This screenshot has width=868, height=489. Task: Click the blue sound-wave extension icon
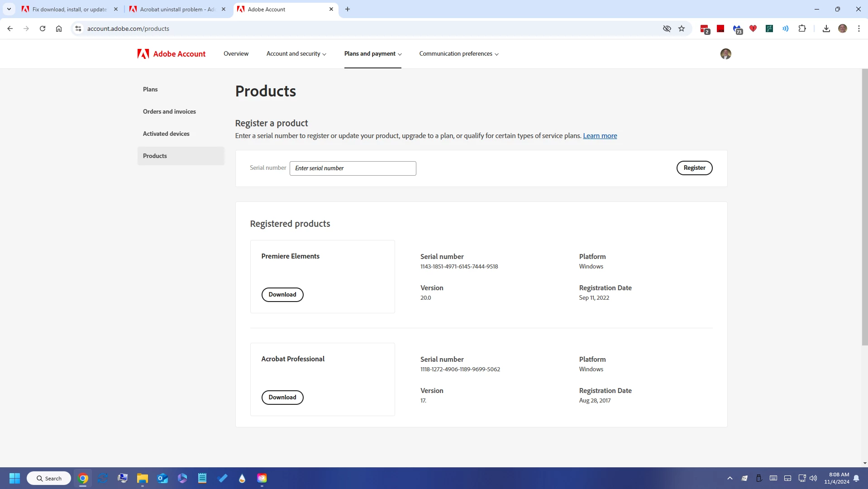pos(785,29)
